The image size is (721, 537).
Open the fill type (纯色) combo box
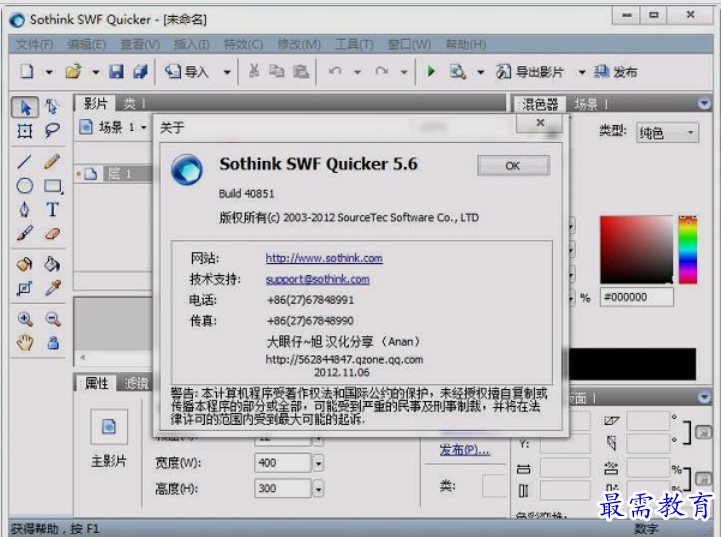pyautogui.click(x=667, y=133)
